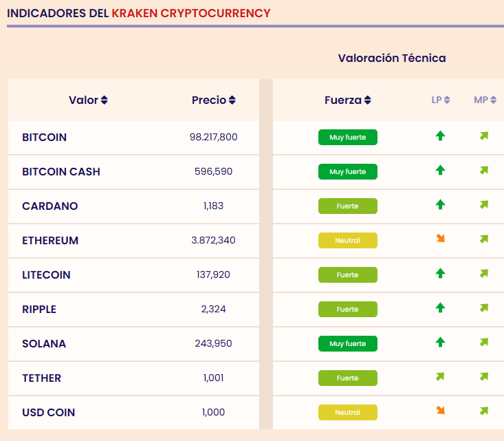
Task: Click Ripple's MP diagonal up arrow
Action: point(484,308)
